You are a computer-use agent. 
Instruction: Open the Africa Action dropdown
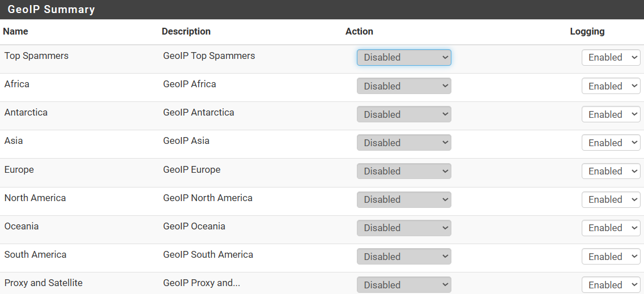coord(404,86)
